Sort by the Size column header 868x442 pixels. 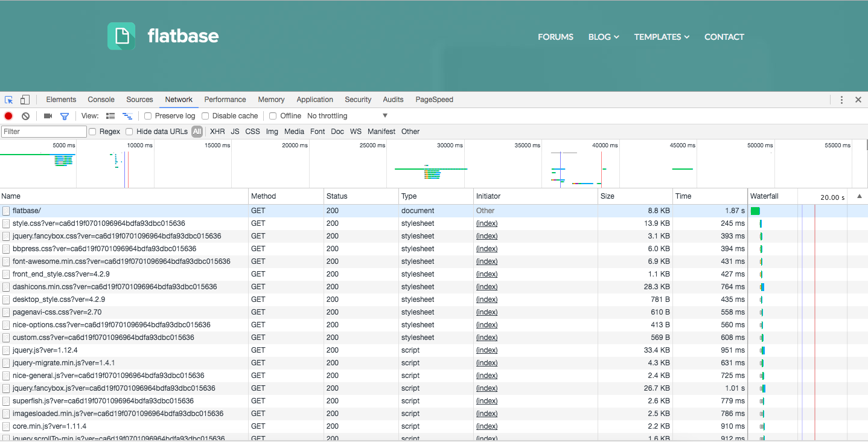tap(635, 196)
